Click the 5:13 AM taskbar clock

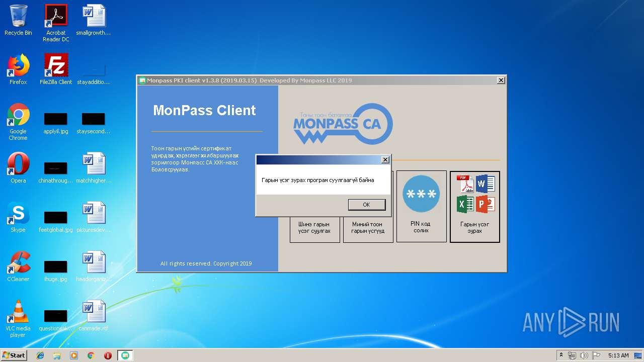(618, 355)
